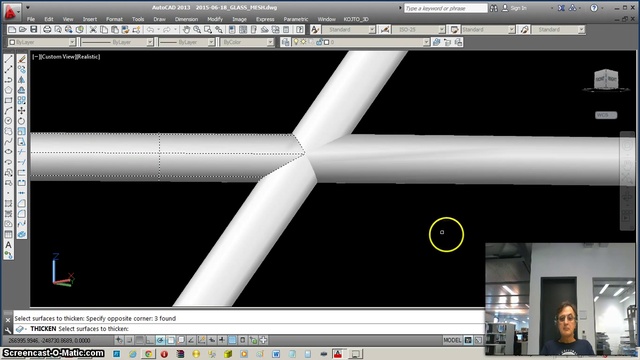The height and width of the screenshot is (360, 640).
Task: Select the Spline draw tool
Action: (8, 141)
